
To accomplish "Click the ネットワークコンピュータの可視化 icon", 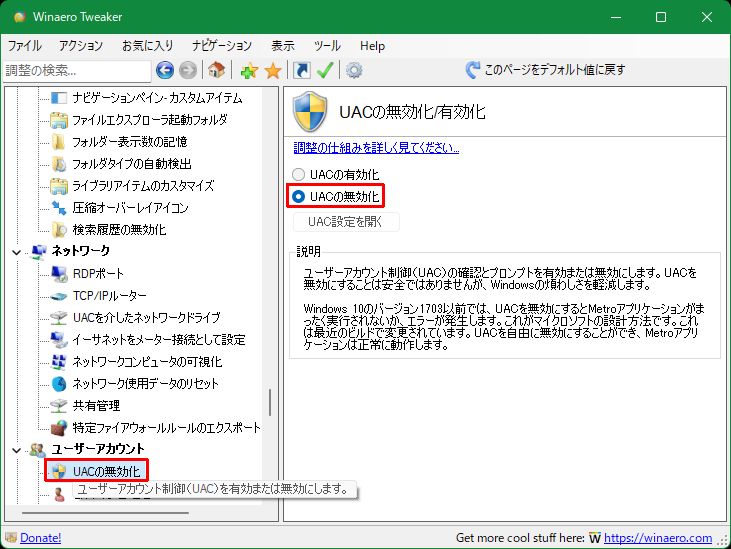I will [59, 362].
